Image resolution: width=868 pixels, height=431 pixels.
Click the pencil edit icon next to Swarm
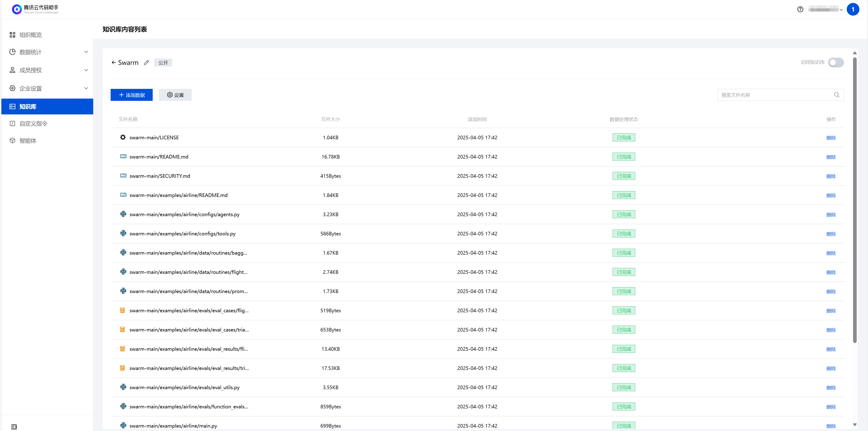146,63
